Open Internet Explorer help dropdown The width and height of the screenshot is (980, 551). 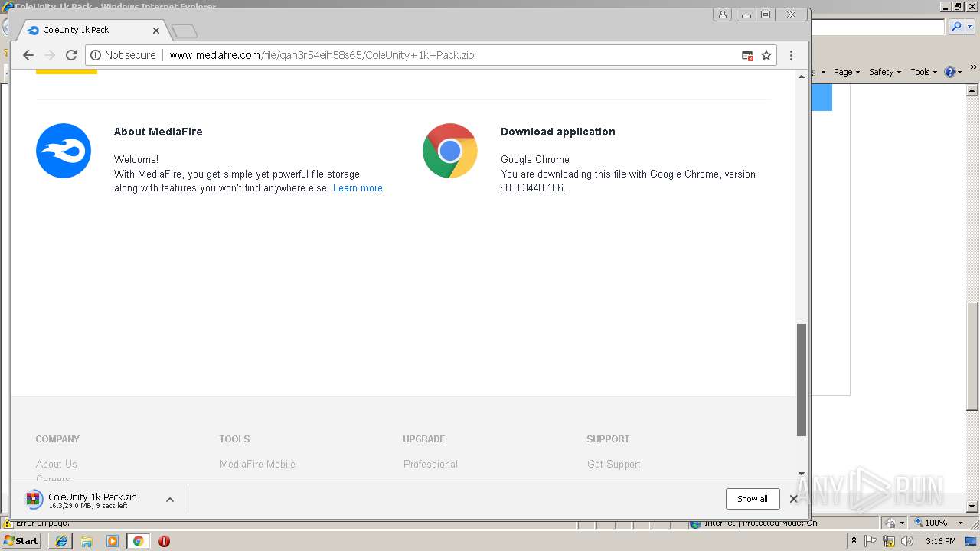[953, 72]
